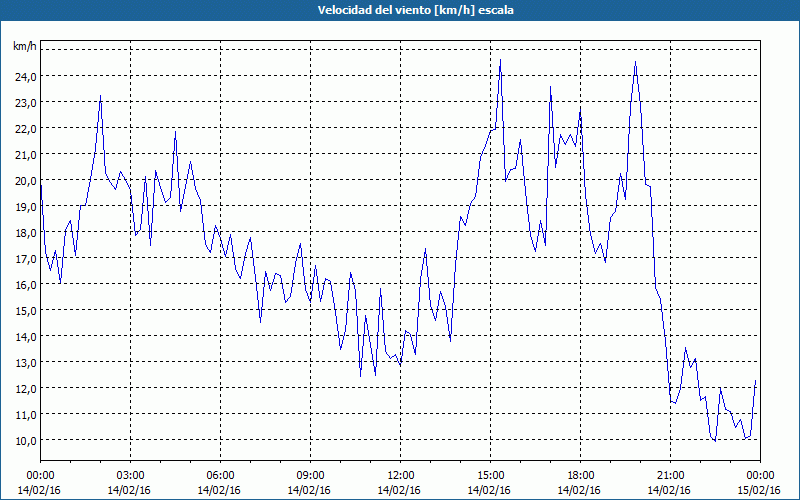
Task: Select the 14,0 y-axis label
Action: pyautogui.click(x=26, y=337)
